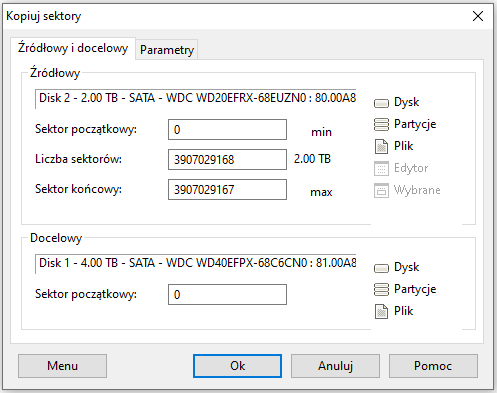Select the Dysk icon in the Źródłowy section
497x393 pixels.
(381, 103)
